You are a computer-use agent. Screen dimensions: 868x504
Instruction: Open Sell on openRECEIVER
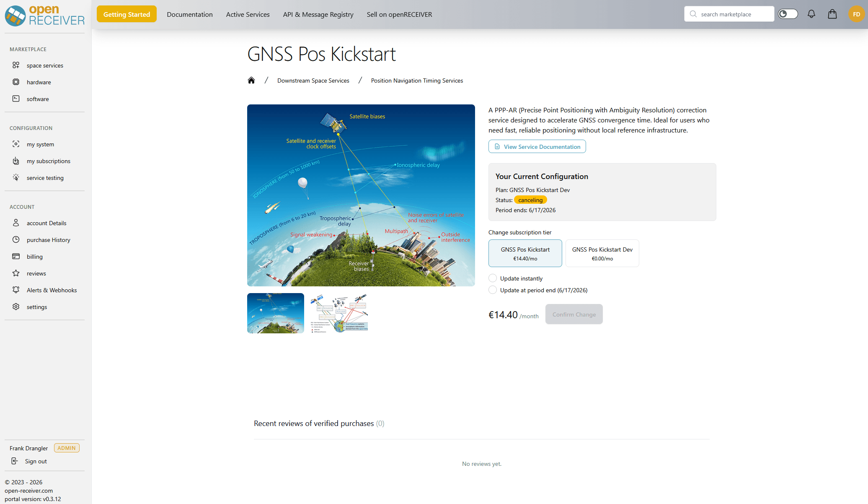pyautogui.click(x=400, y=14)
